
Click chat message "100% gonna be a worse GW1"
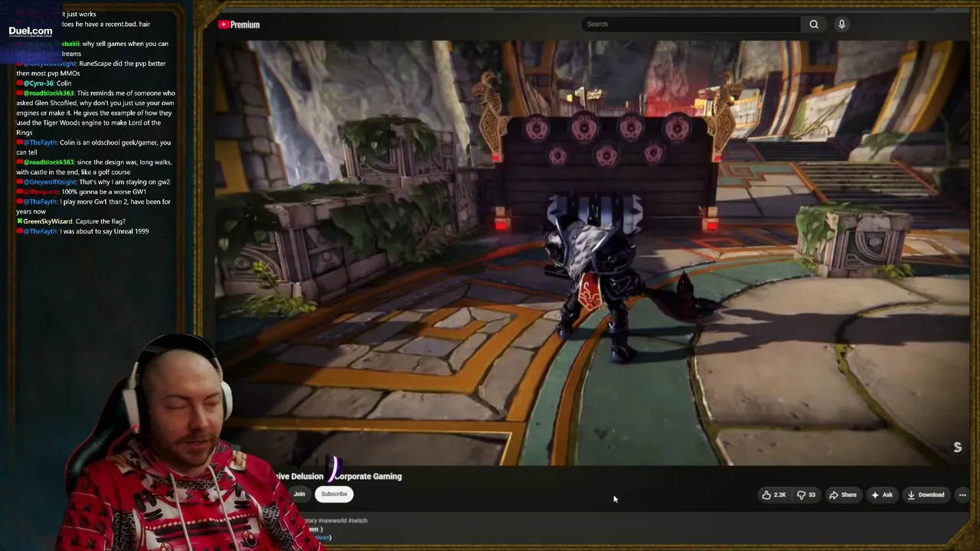pos(81,191)
